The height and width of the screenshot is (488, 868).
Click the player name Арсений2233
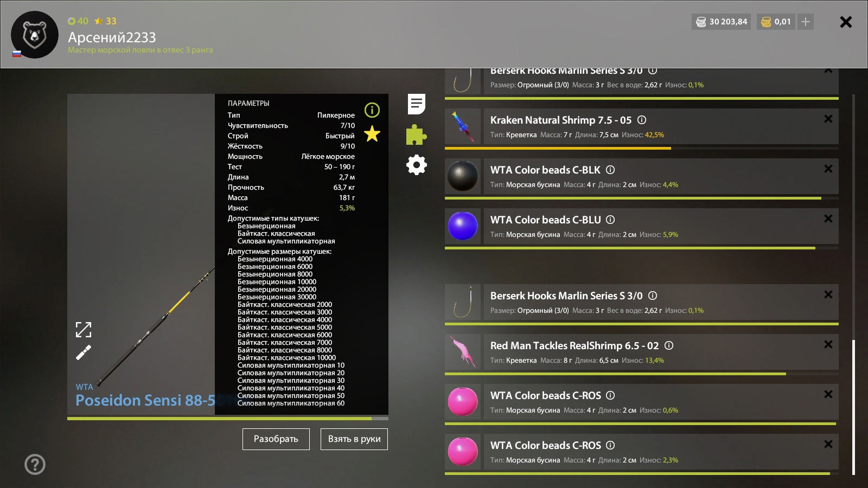[x=112, y=37]
